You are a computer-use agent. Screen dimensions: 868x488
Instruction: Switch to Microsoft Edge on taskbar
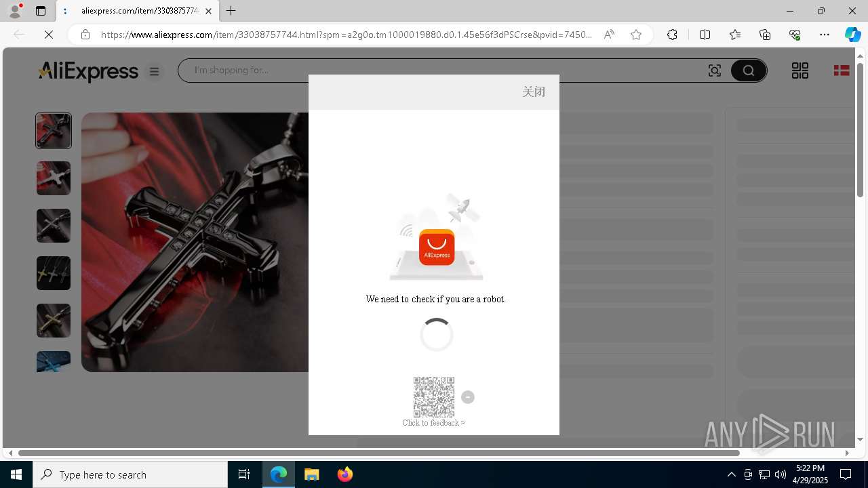coord(279,474)
